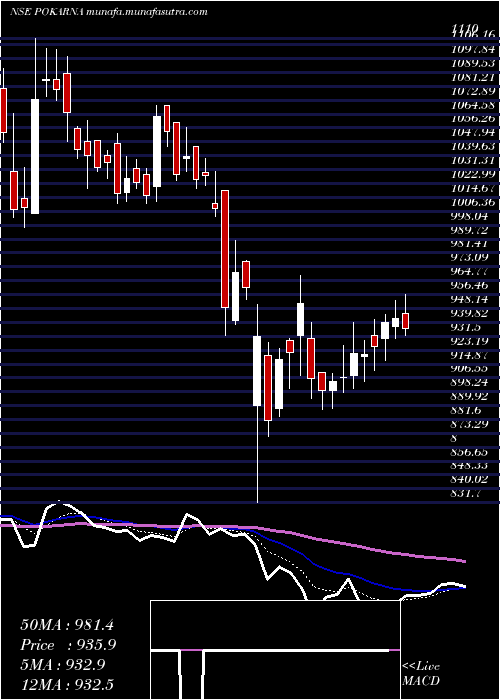The width and height of the screenshot is (500, 700).
Task: Click the 1097.84 price level label
Action: click(474, 49)
